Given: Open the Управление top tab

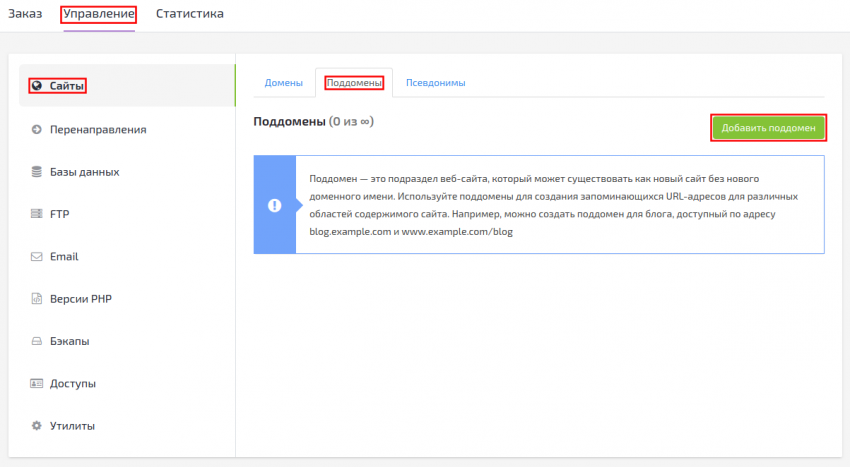Looking at the screenshot, I should (98, 14).
